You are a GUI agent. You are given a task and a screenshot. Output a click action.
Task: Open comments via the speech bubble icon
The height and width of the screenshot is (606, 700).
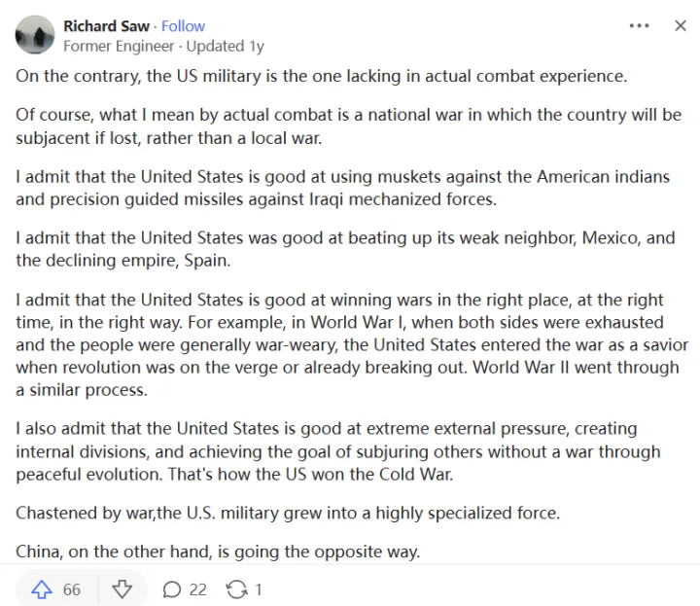[172, 589]
